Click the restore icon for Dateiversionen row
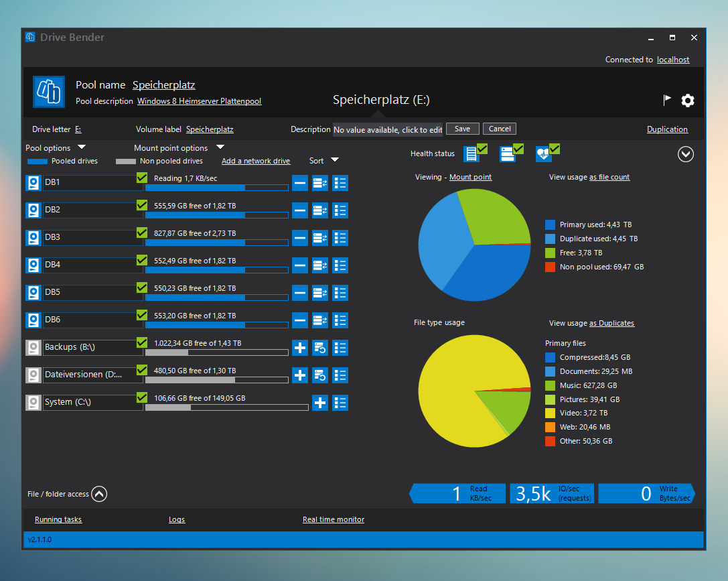 tap(320, 375)
